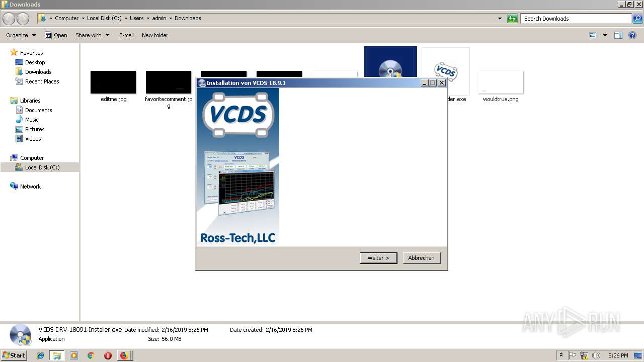
Task: Select Computer in navigation pane
Action: (x=32, y=158)
